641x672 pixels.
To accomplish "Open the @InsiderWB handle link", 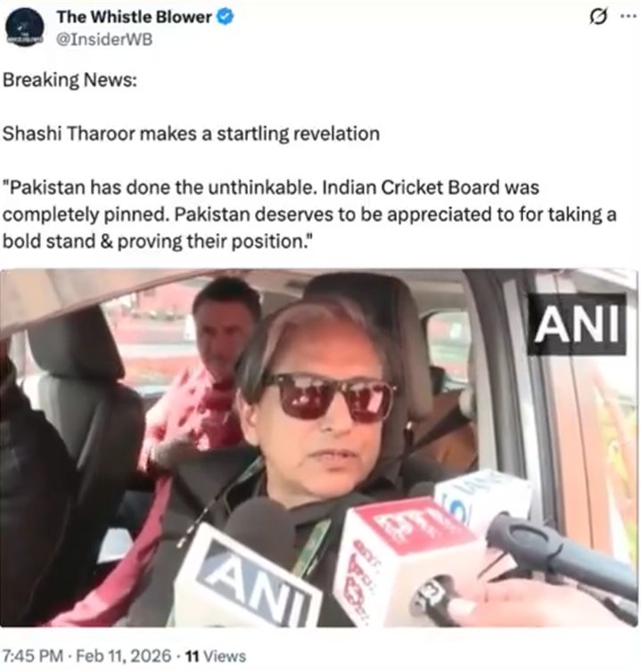I will click(104, 39).
